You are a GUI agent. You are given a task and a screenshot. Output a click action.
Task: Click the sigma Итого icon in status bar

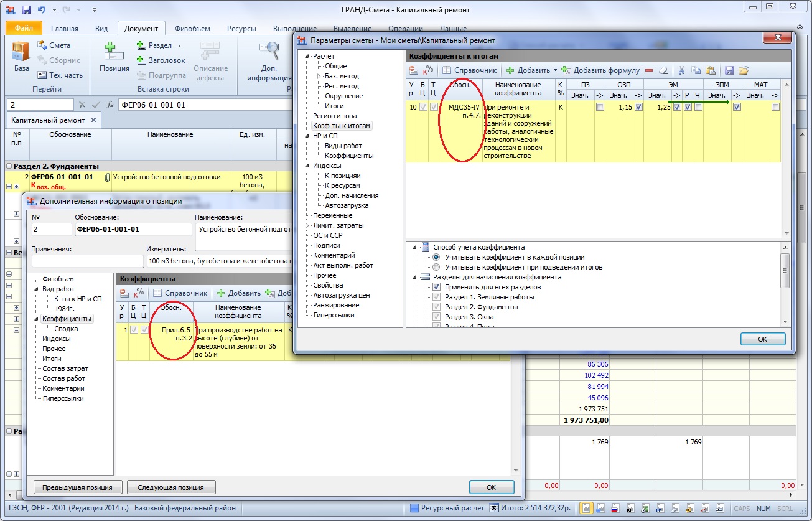pos(494,508)
